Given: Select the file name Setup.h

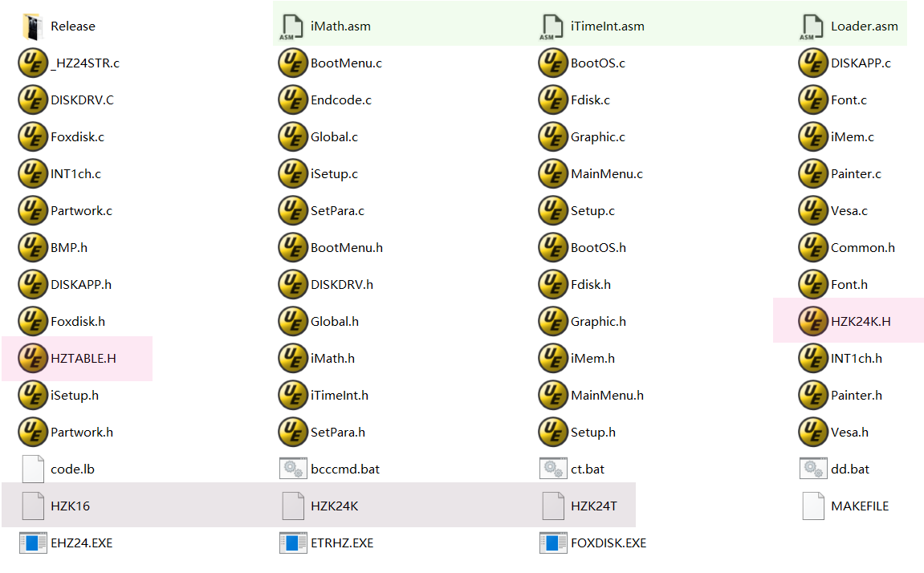Looking at the screenshot, I should [x=592, y=433].
